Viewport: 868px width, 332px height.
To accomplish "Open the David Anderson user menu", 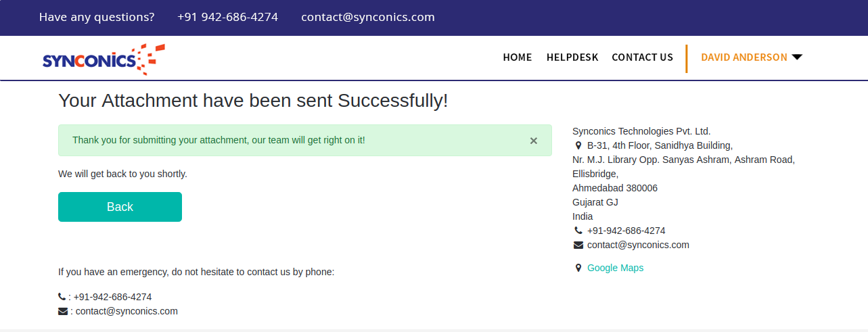I will pyautogui.click(x=744, y=57).
